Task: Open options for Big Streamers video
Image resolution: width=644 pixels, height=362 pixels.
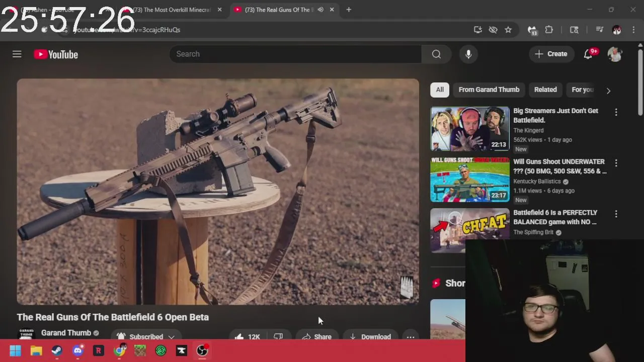Action: (x=616, y=112)
